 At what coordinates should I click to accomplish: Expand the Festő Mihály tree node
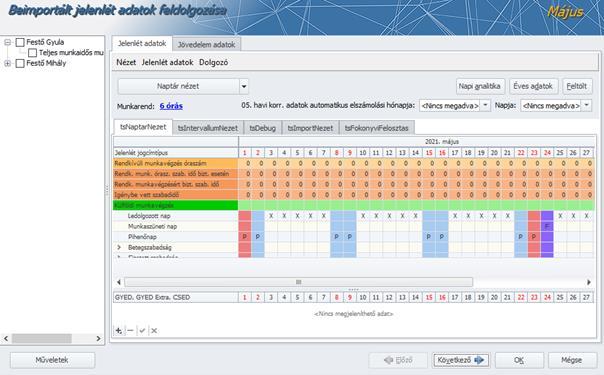(x=7, y=64)
